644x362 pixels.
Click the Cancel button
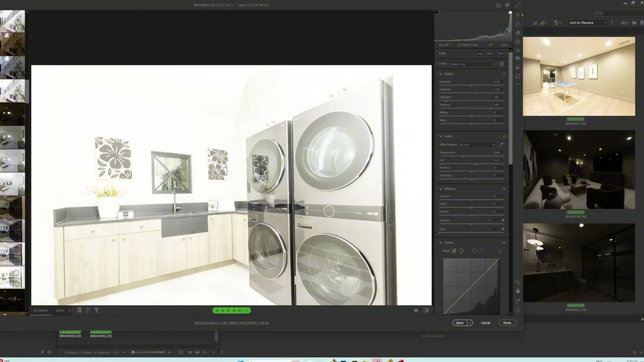[x=486, y=323]
